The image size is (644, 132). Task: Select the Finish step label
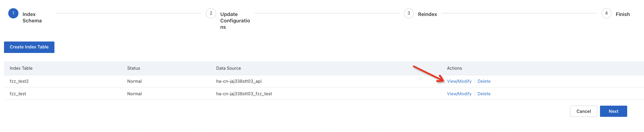coord(623,14)
